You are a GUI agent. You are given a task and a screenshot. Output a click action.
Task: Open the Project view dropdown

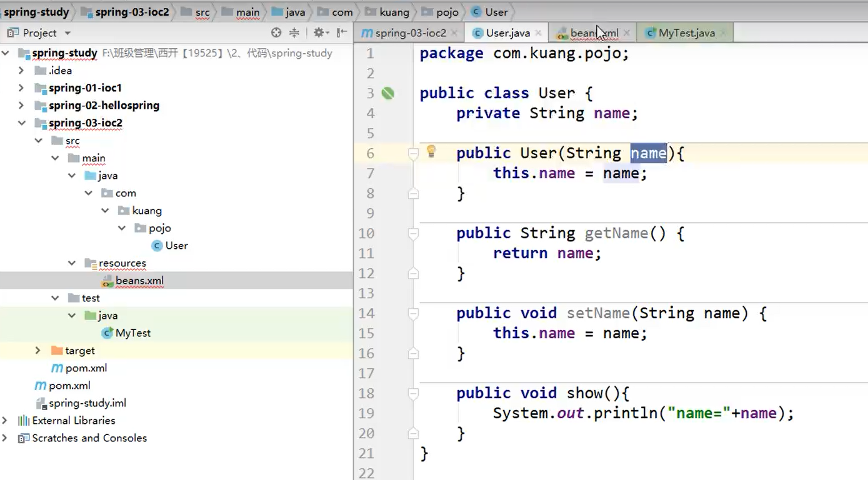(67, 33)
